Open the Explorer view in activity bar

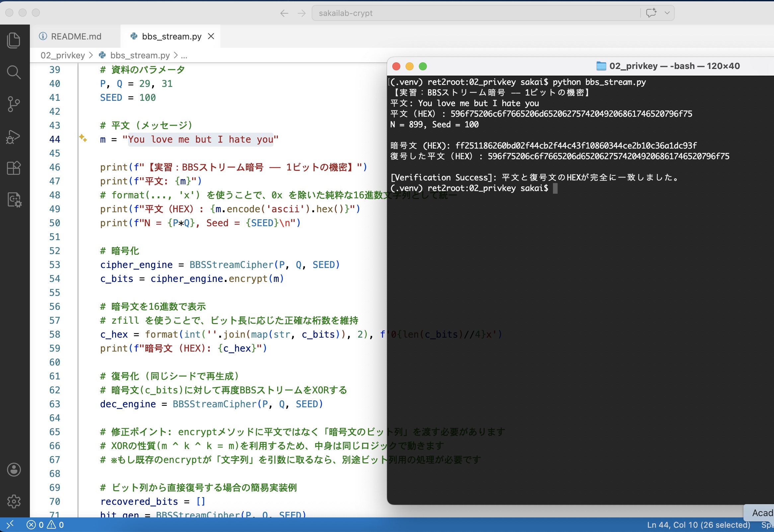point(14,40)
